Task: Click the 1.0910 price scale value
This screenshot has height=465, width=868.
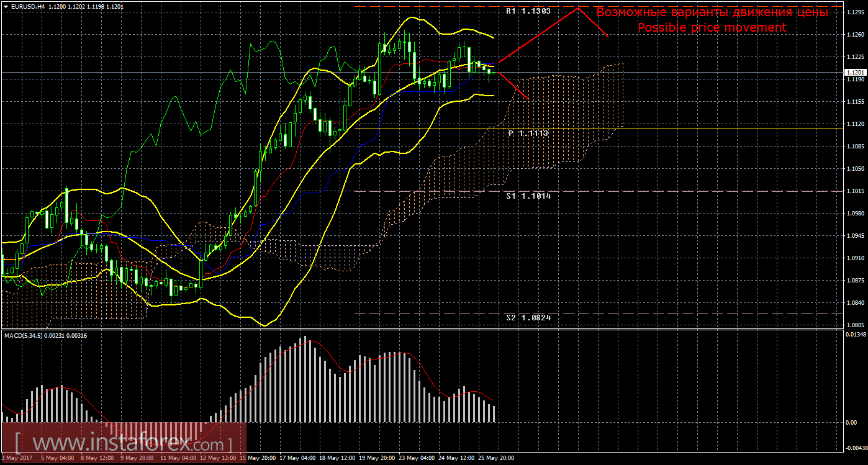Action: pos(856,258)
